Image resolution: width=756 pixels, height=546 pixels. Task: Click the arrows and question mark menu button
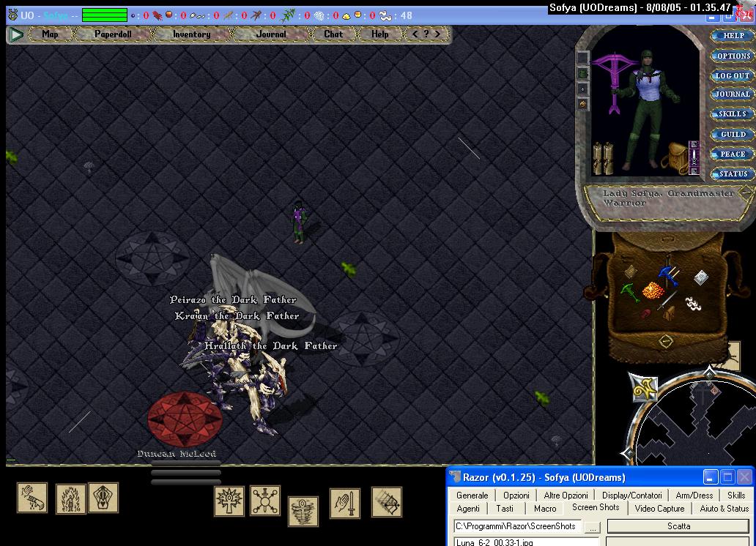click(426, 34)
